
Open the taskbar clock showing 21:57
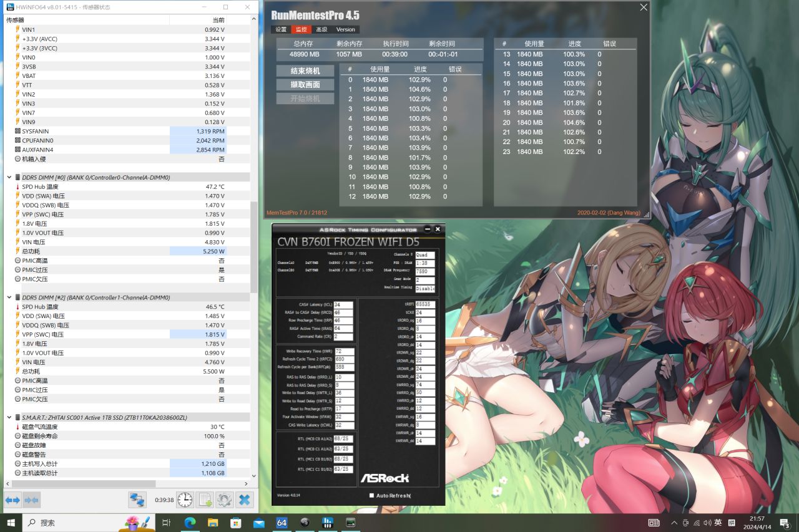point(757,523)
